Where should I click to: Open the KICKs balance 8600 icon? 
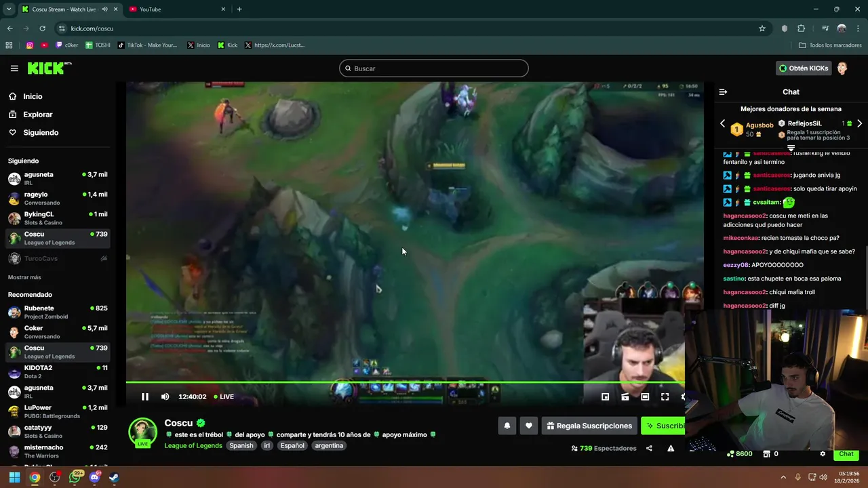[x=739, y=454]
